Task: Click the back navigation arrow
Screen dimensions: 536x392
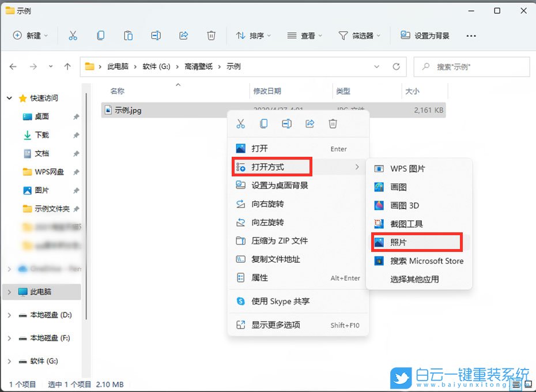Action: 13,66
